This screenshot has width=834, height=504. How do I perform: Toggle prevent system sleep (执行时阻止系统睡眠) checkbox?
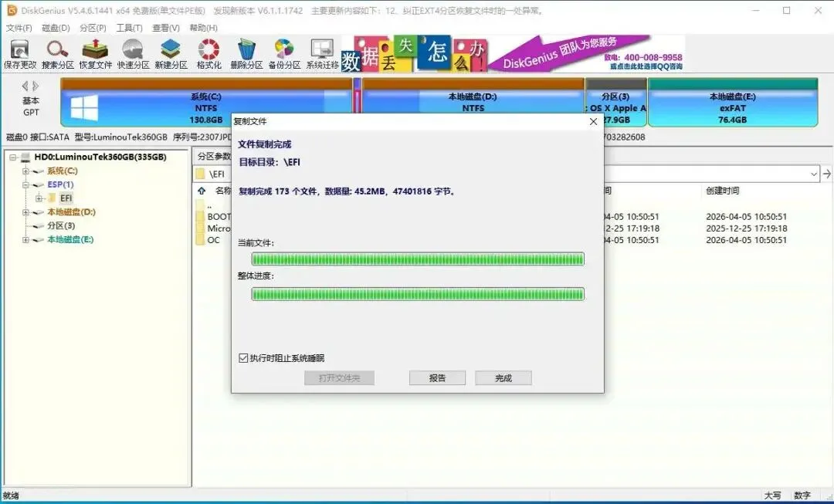click(243, 358)
